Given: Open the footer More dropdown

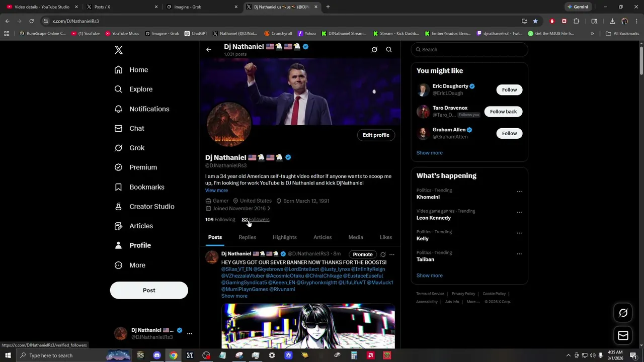Looking at the screenshot, I should tap(473, 302).
